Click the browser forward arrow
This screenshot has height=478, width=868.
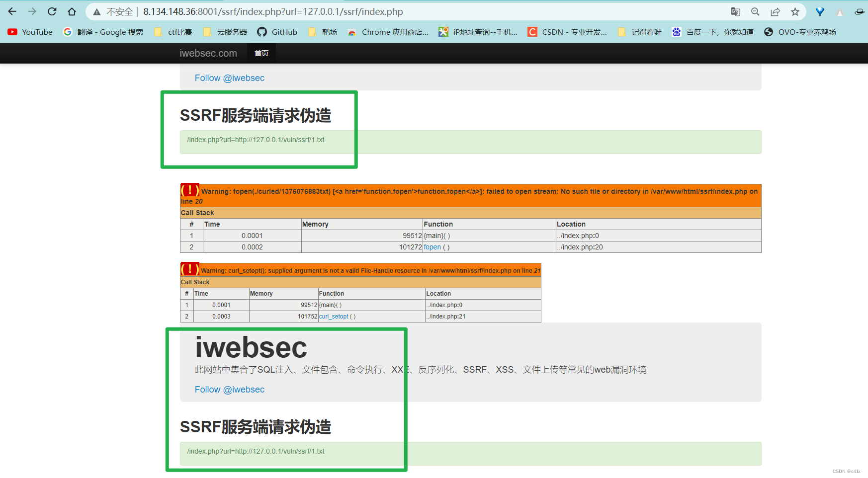(x=32, y=11)
